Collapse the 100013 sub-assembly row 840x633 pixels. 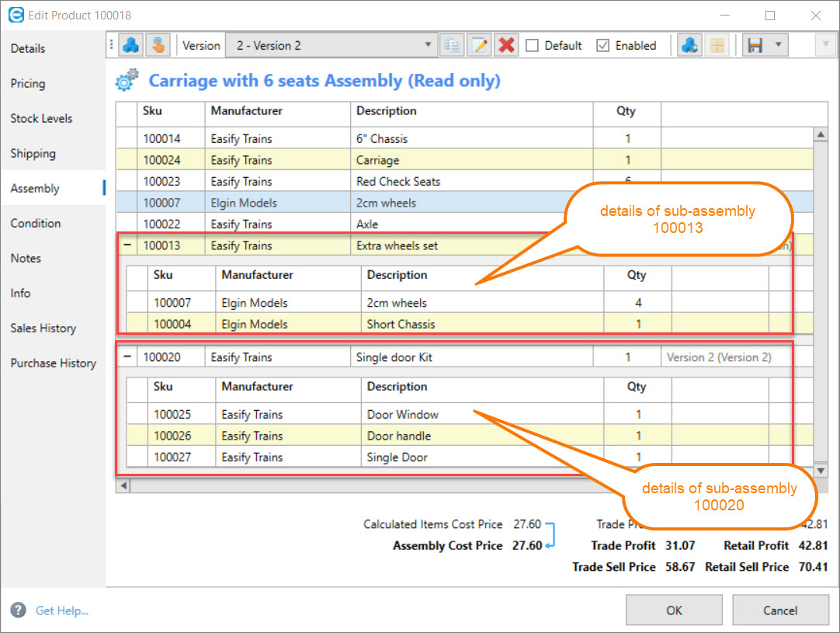[x=127, y=245]
